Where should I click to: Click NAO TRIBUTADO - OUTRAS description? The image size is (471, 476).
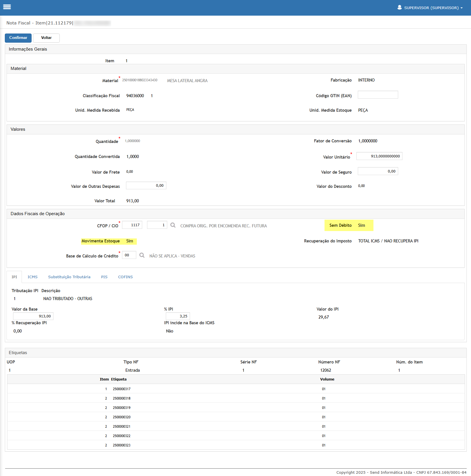coord(68,299)
